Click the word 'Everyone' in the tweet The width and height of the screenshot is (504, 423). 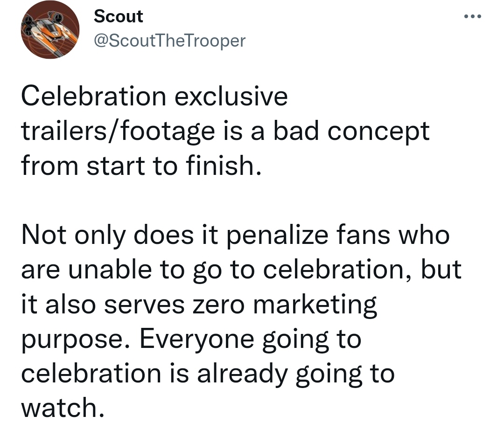click(197, 340)
